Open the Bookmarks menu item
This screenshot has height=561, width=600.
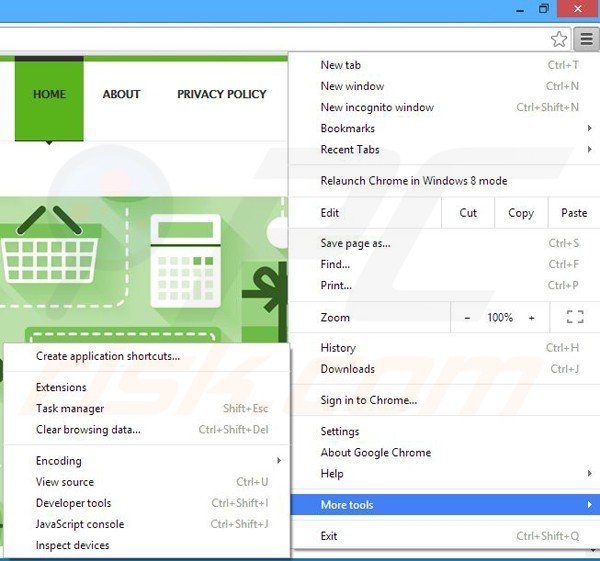point(445,128)
